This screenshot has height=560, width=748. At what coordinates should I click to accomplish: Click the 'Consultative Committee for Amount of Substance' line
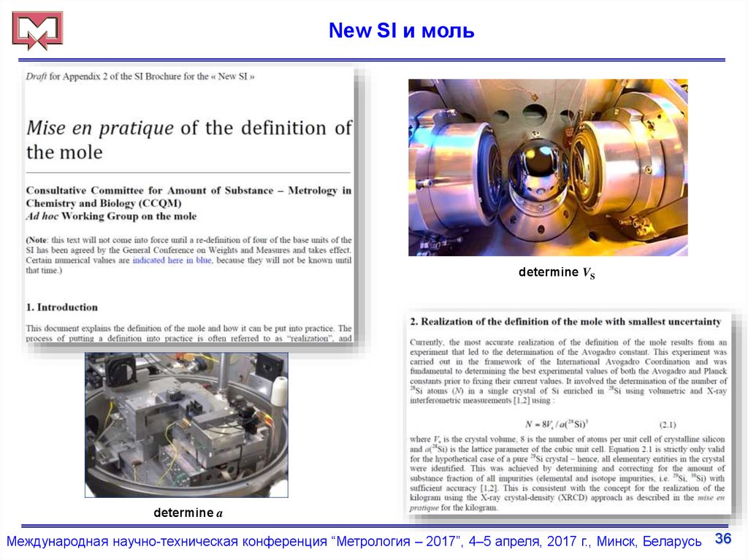[188, 191]
